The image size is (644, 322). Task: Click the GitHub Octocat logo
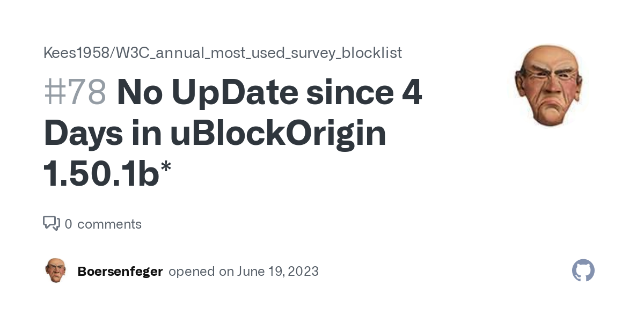(583, 271)
